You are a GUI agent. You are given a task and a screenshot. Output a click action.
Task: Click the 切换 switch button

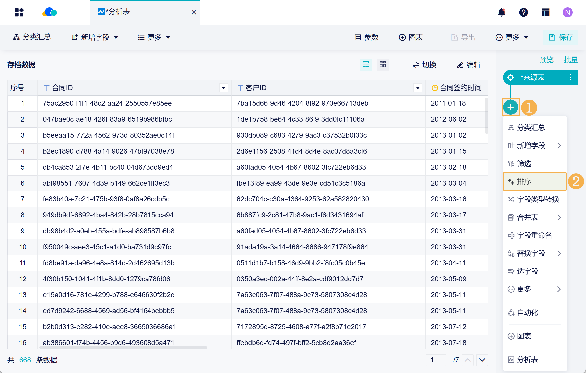pyautogui.click(x=424, y=65)
